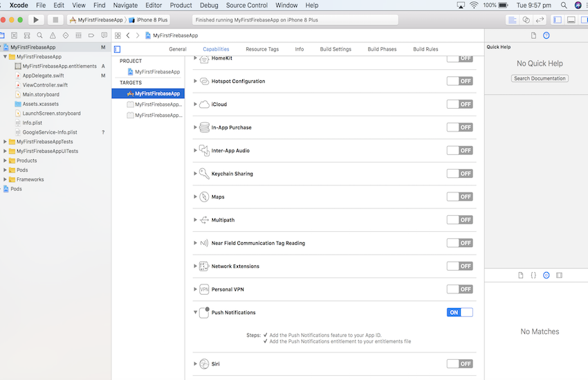The height and width of the screenshot is (380, 588).
Task: Open the media library
Action: (x=559, y=275)
